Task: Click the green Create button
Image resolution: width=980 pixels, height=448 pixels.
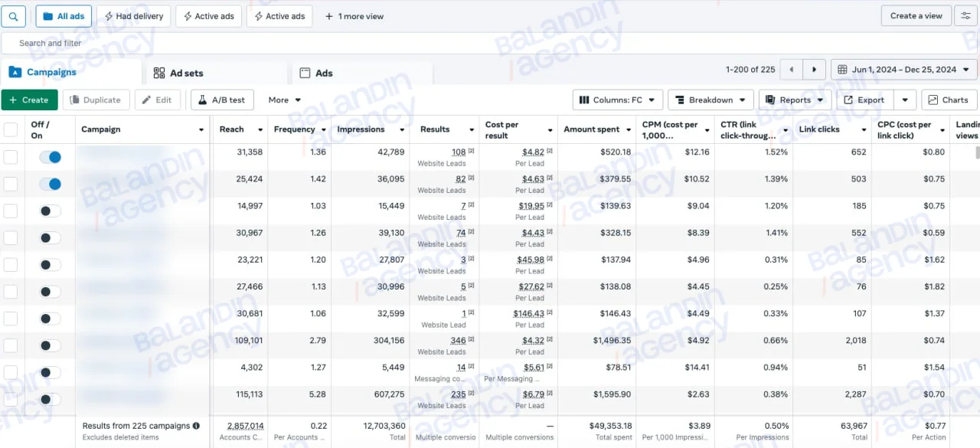Action: [29, 100]
